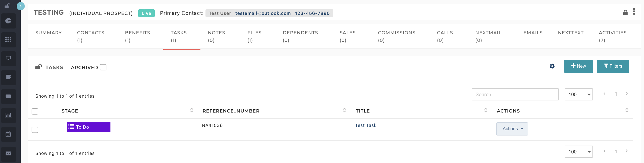Open the top page-size dropdown showing 100
The image size is (644, 163).
tap(579, 94)
